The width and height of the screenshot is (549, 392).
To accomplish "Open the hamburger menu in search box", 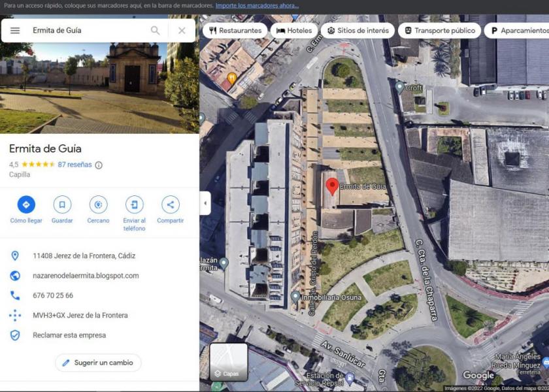I will 15,31.
